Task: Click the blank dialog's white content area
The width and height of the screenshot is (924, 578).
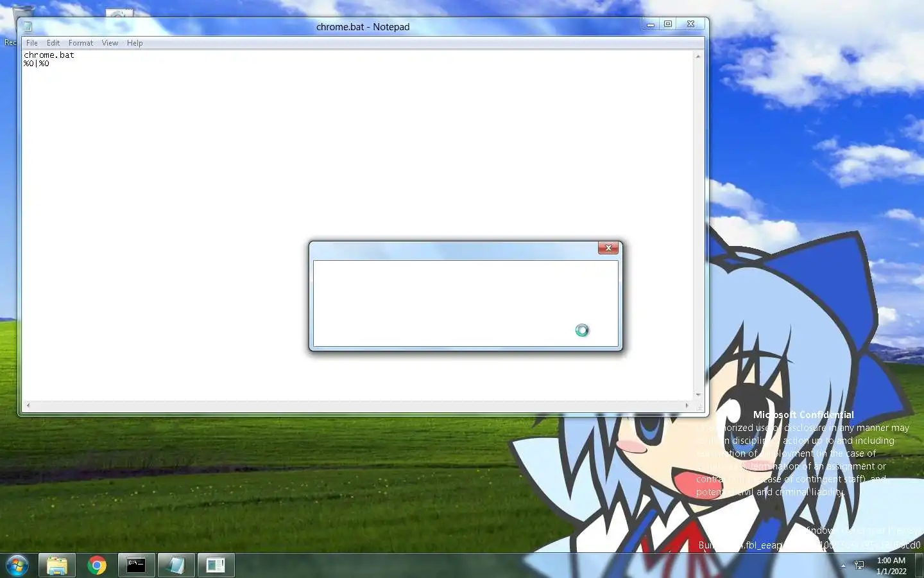Action: click(465, 303)
